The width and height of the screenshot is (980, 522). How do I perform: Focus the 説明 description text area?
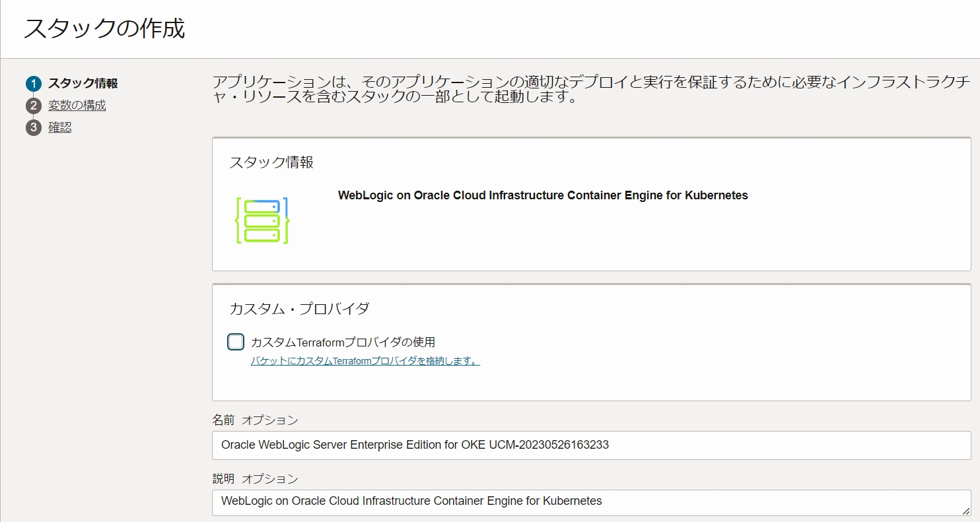(x=591, y=502)
